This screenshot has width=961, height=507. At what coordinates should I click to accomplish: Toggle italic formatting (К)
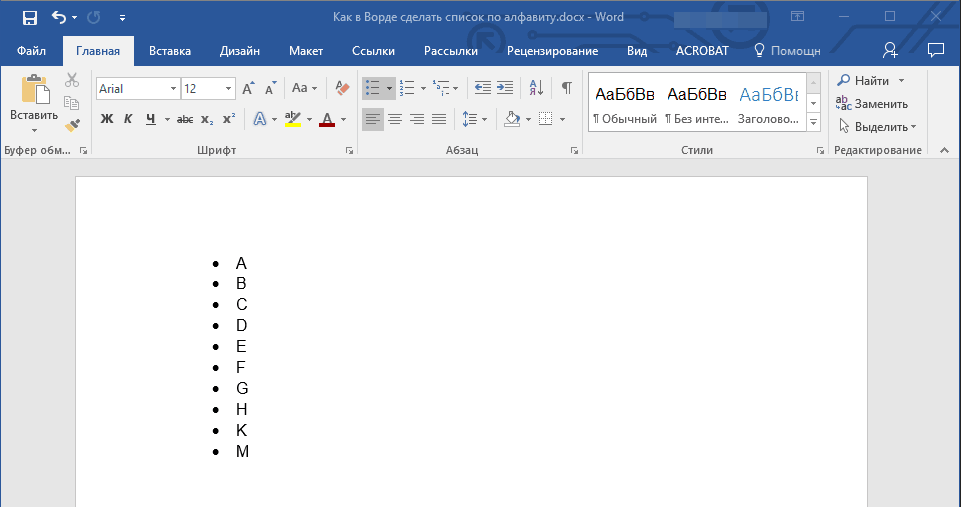128,119
